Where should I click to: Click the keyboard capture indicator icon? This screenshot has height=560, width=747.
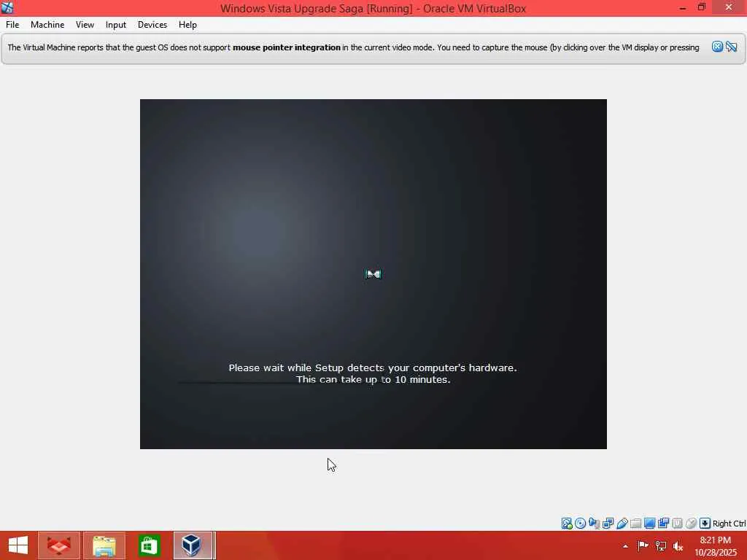click(705, 524)
